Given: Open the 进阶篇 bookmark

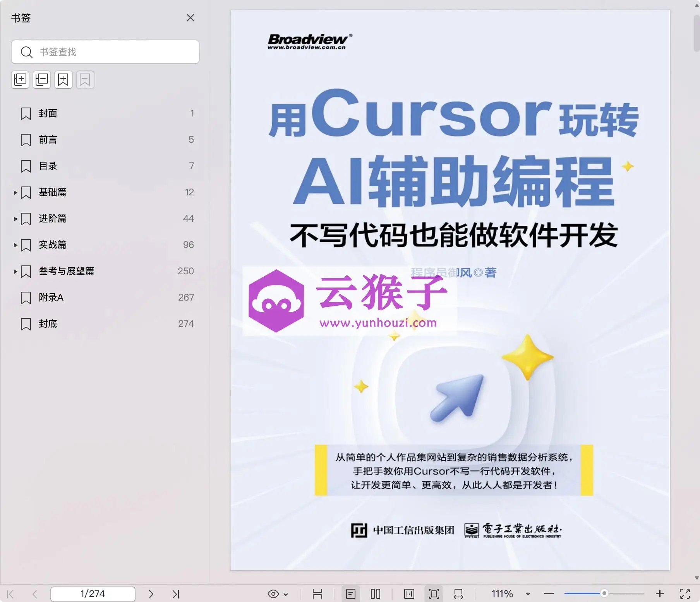Looking at the screenshot, I should (53, 219).
